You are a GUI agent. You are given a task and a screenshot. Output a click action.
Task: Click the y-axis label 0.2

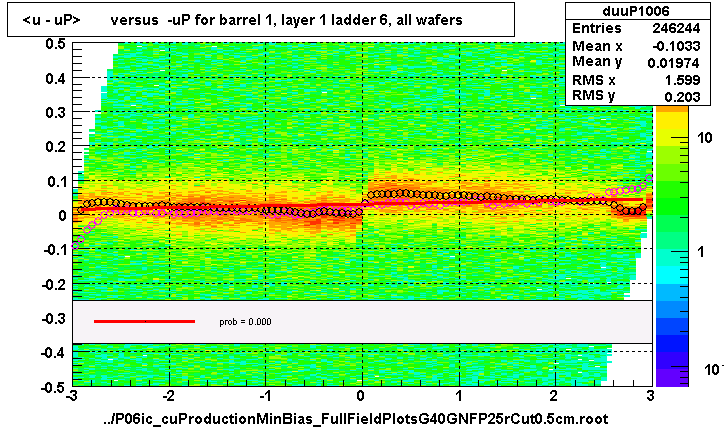(56, 147)
